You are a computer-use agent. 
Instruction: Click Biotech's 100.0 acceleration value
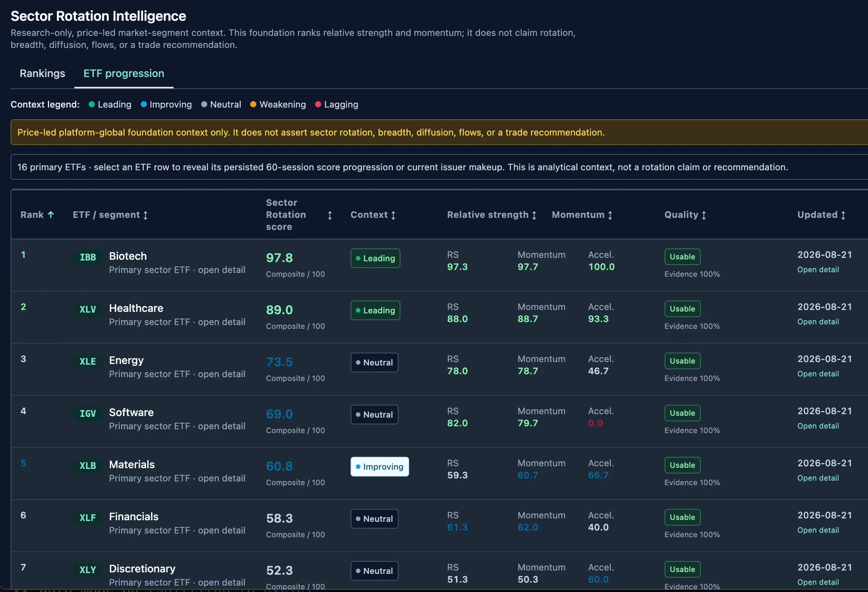point(602,267)
